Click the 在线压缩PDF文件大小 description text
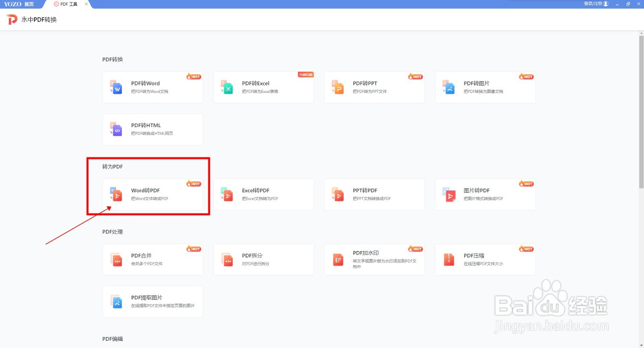 (483, 264)
